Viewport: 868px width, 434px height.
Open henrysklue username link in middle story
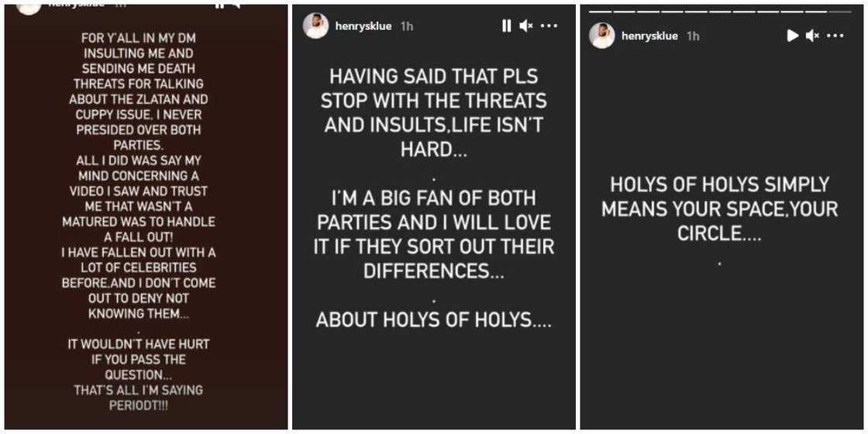pyautogui.click(x=363, y=26)
